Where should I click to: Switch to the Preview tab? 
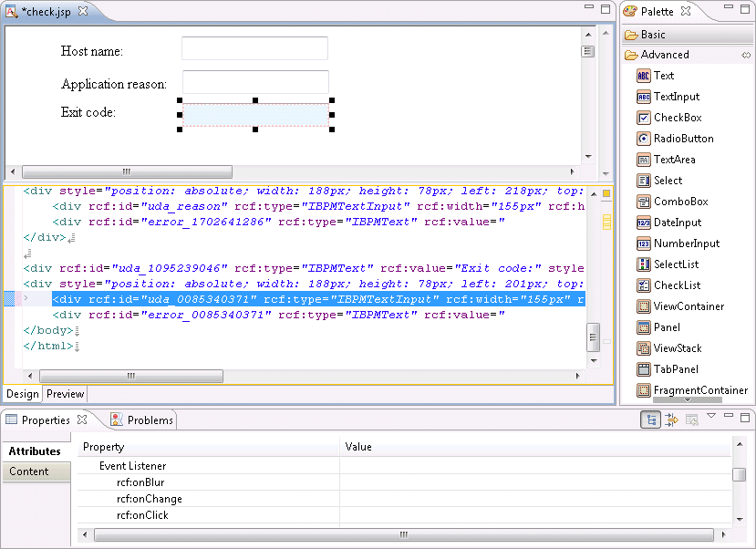point(65,394)
